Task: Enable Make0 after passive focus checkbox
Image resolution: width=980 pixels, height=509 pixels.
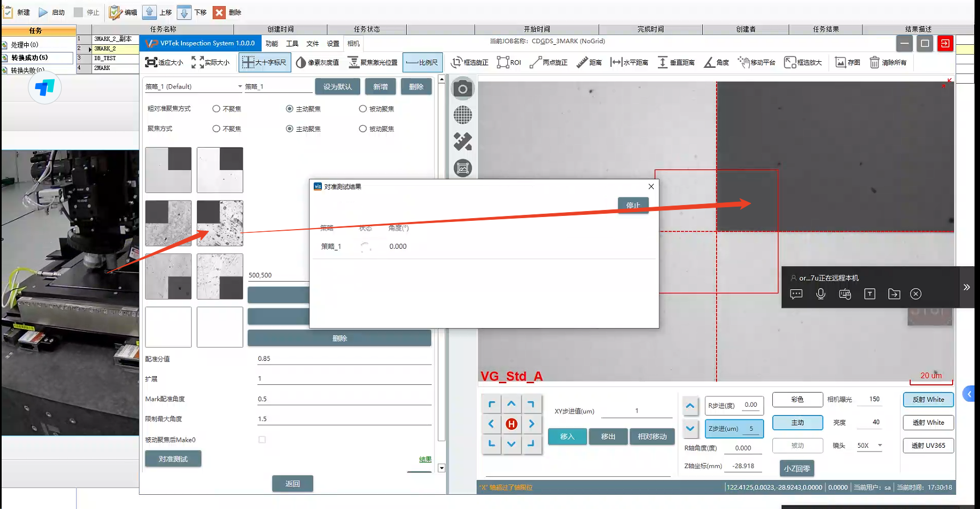Action: pyautogui.click(x=262, y=440)
